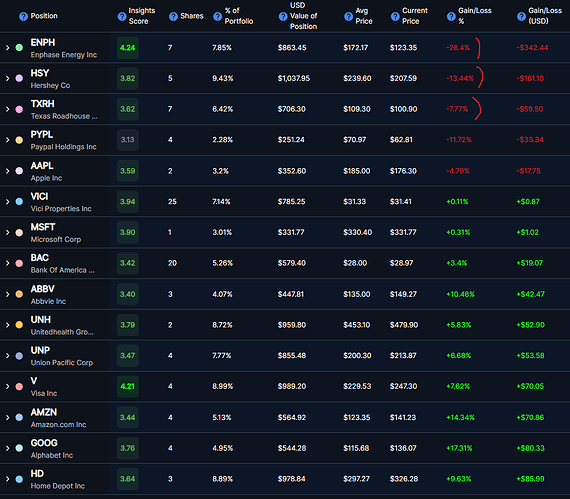570x499 pixels.
Task: Click ENPH green color dot
Action: coord(19,48)
